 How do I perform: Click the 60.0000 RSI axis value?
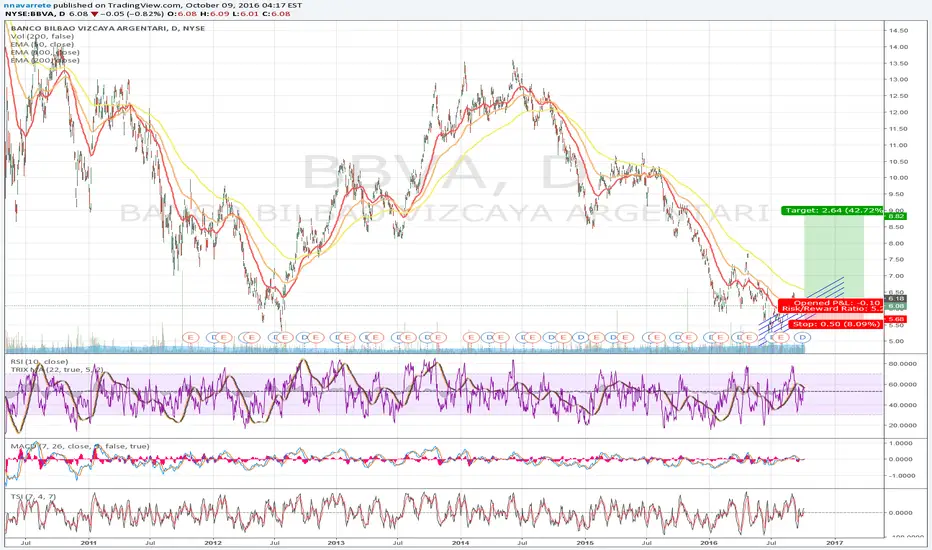(902, 385)
